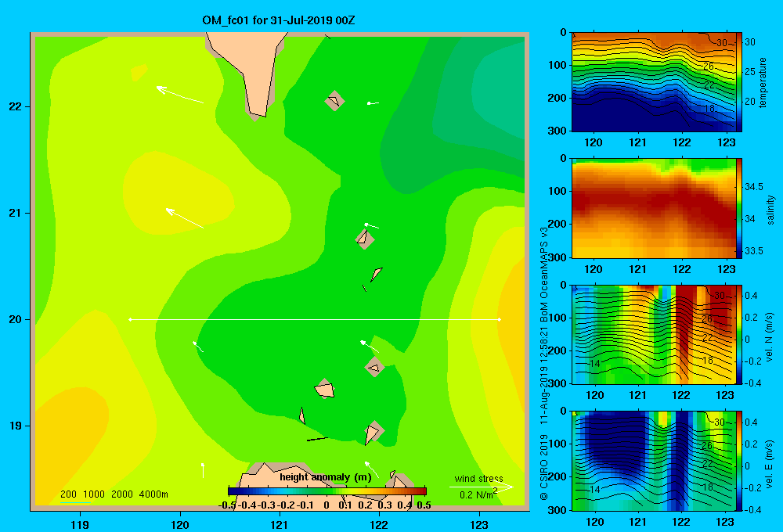The width and height of the screenshot is (783, 532).
Task: Click longitude '123' under the salinity panel
Action: [726, 269]
